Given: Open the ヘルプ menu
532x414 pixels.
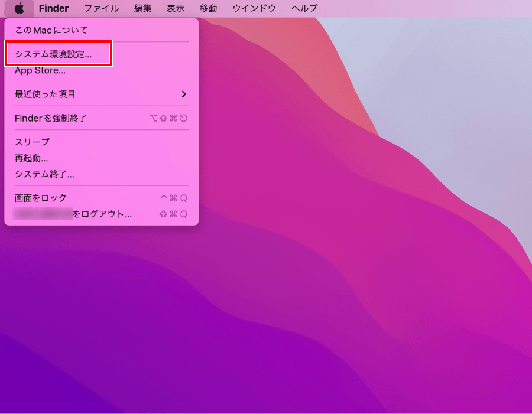Looking at the screenshot, I should pyautogui.click(x=304, y=8).
